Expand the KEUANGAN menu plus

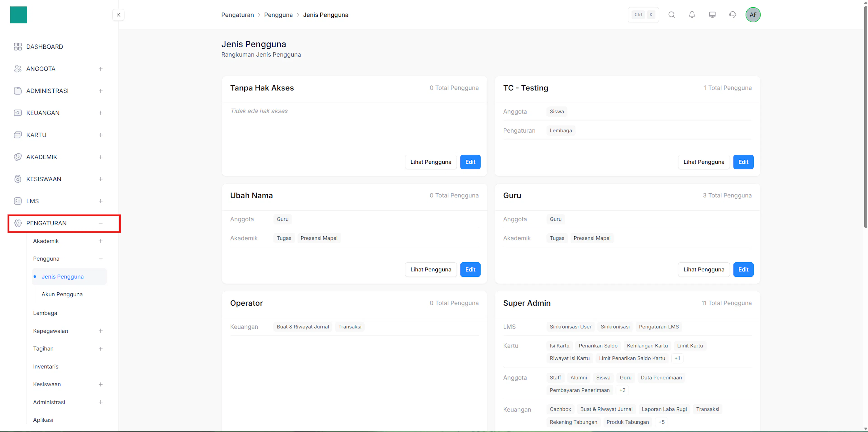tap(100, 113)
